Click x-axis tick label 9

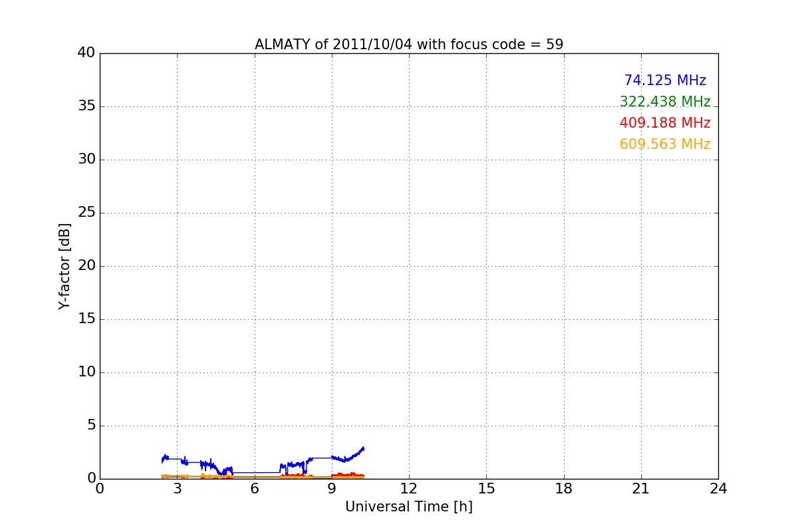point(332,489)
